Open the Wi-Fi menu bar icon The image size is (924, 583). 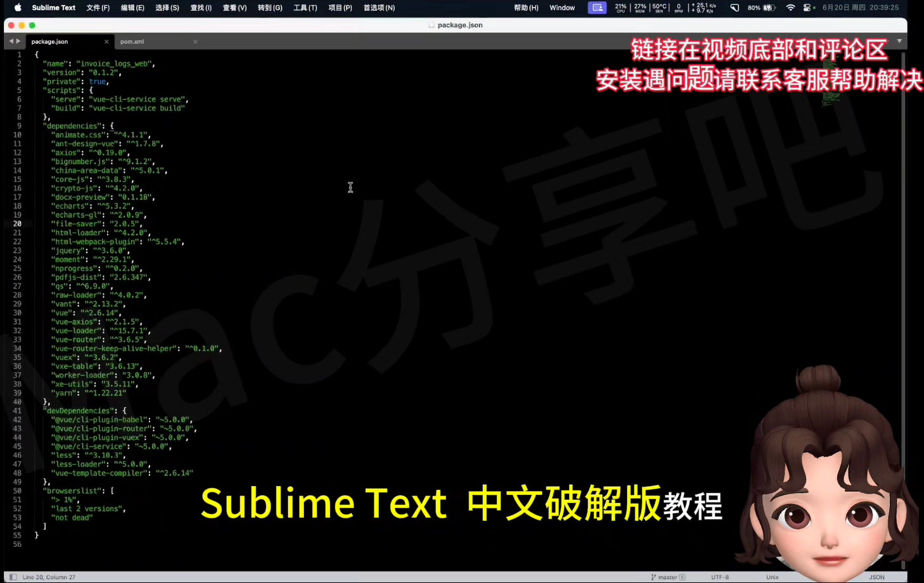pos(790,8)
